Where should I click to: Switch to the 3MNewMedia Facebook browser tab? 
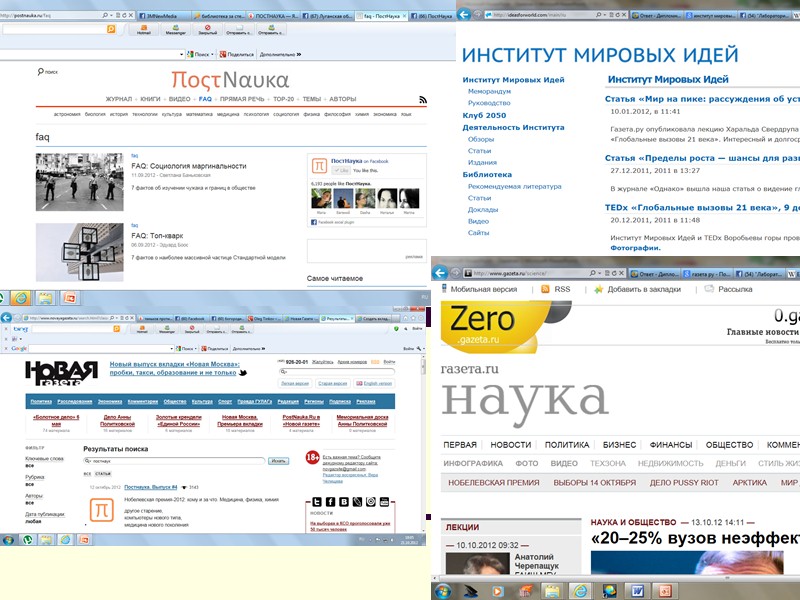coord(162,16)
